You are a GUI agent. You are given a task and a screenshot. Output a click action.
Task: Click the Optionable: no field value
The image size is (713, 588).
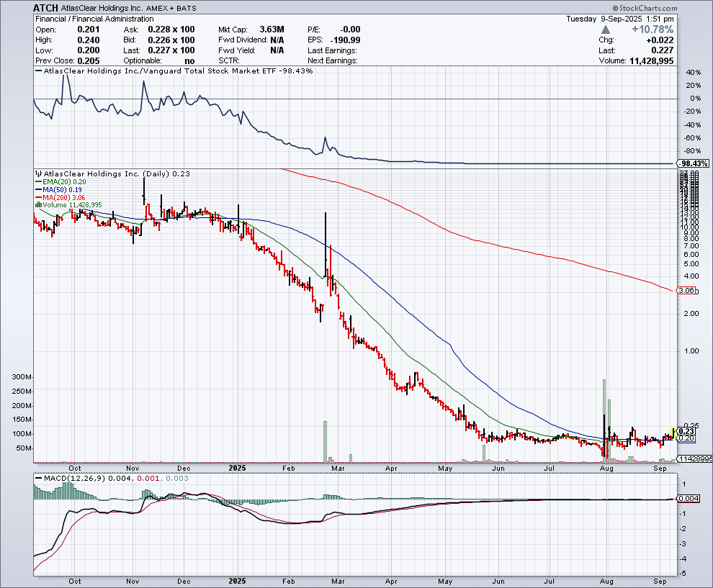click(x=189, y=60)
